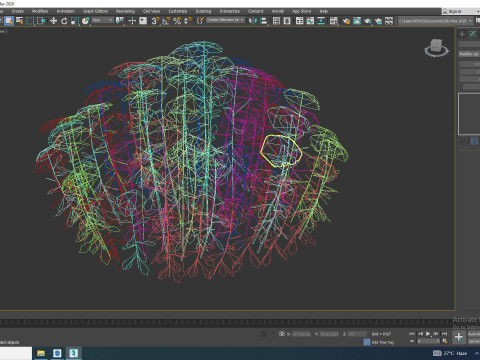Open the Civil View menu

pyautogui.click(x=151, y=11)
